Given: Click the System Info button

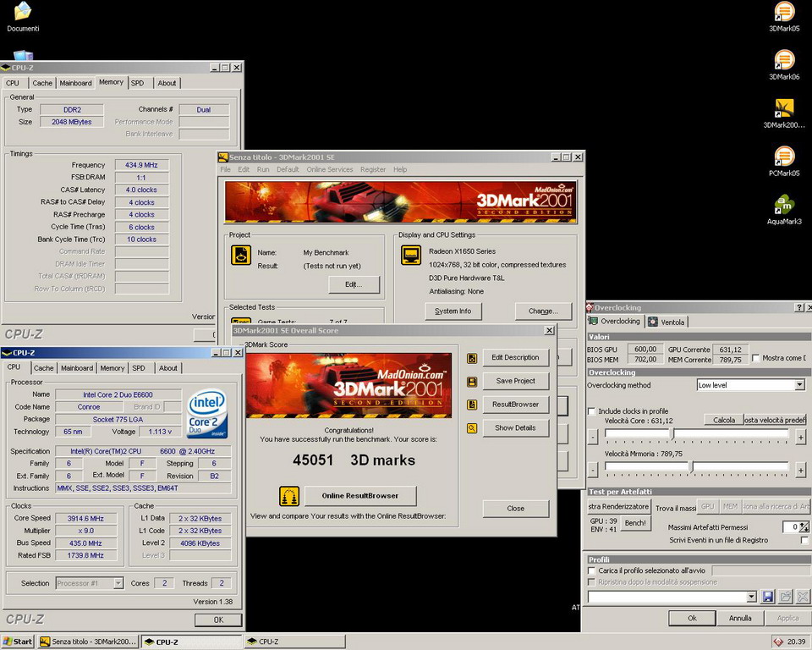Looking at the screenshot, I should [453, 311].
